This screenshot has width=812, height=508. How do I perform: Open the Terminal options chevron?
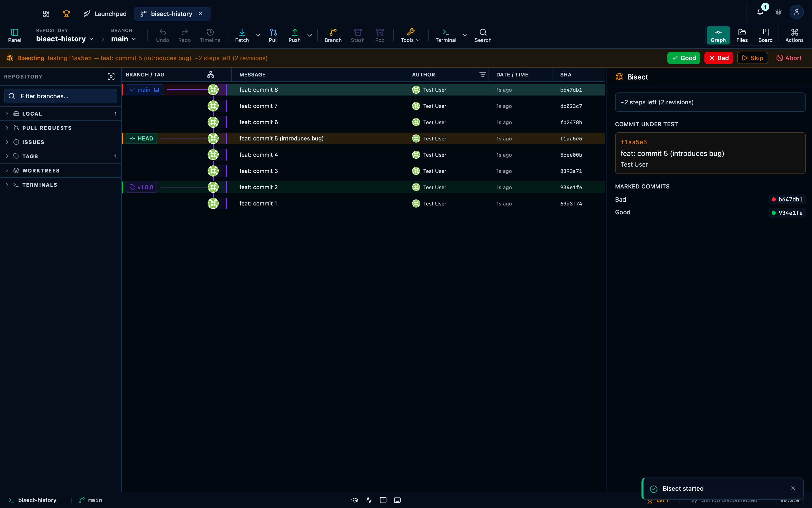(465, 35)
